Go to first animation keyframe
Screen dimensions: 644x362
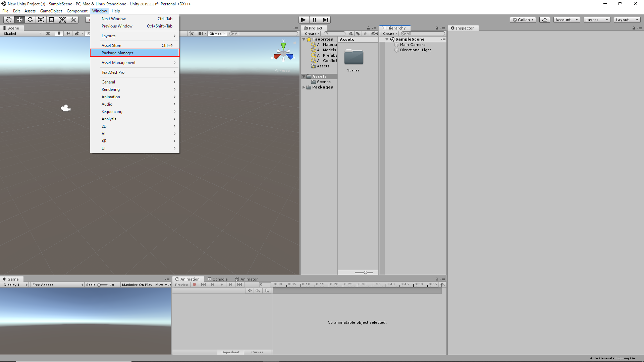tap(204, 285)
